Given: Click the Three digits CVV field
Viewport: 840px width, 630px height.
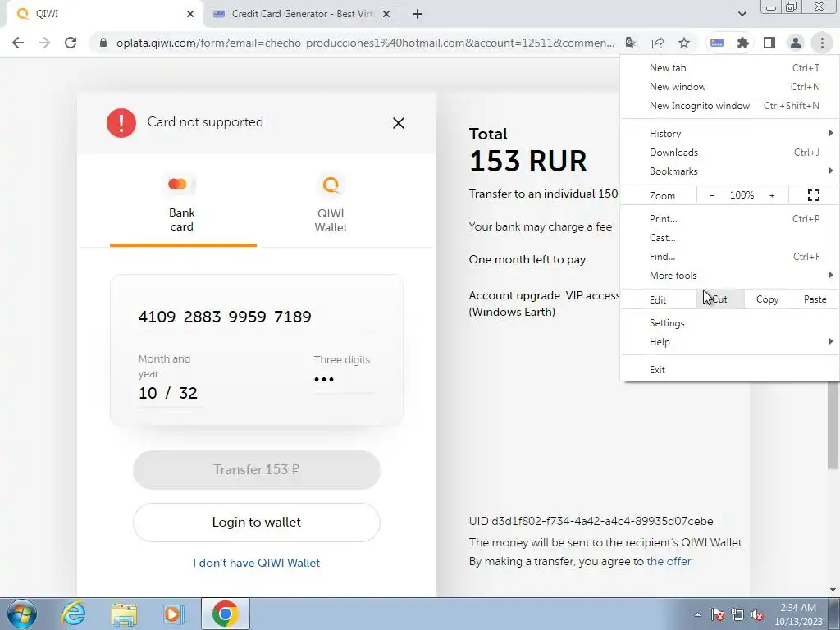Looking at the screenshot, I should pyautogui.click(x=343, y=379).
